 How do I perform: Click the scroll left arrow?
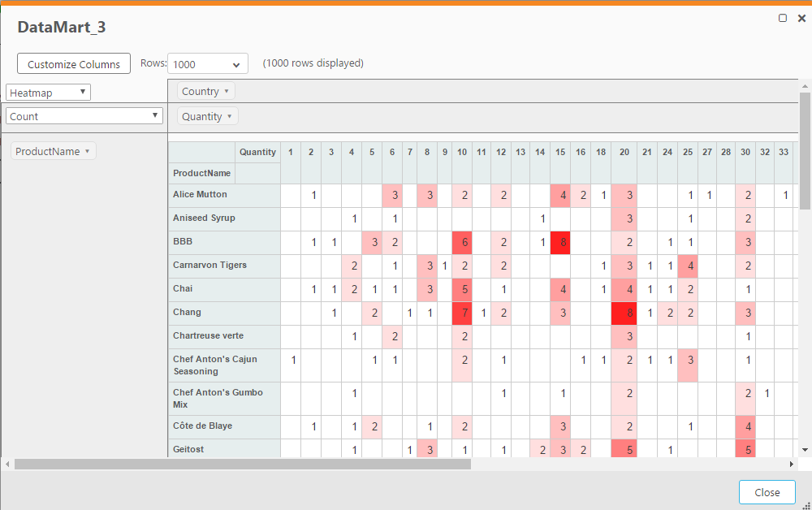(x=7, y=465)
